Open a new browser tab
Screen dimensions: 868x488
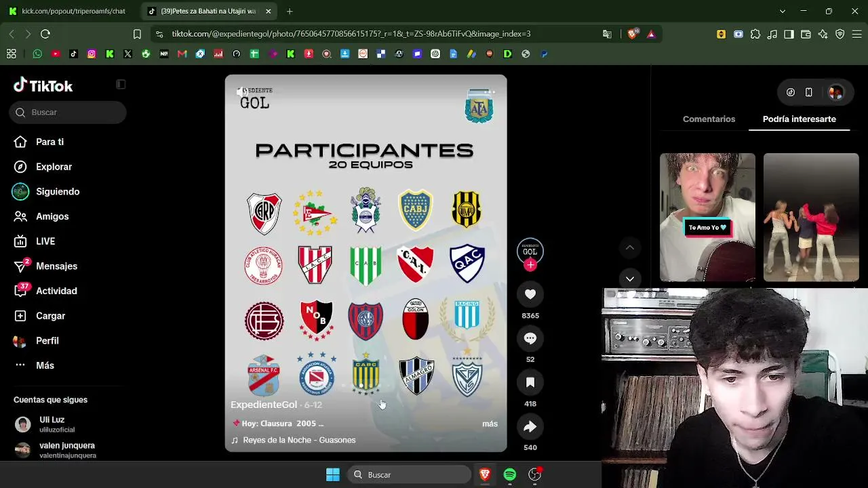tap(290, 12)
